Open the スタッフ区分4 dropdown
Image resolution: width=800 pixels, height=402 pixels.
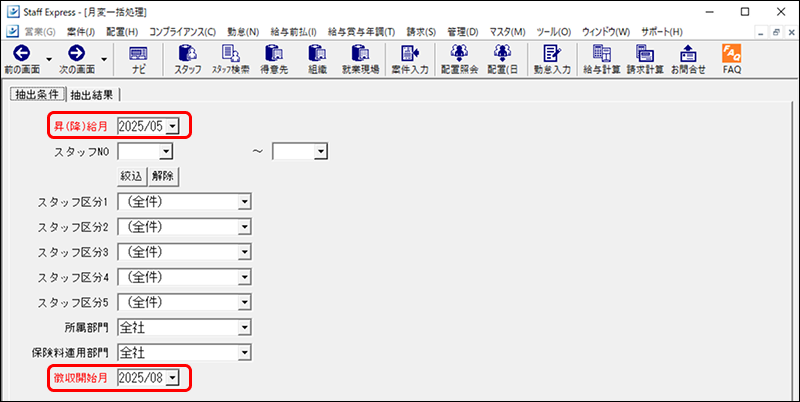245,277
